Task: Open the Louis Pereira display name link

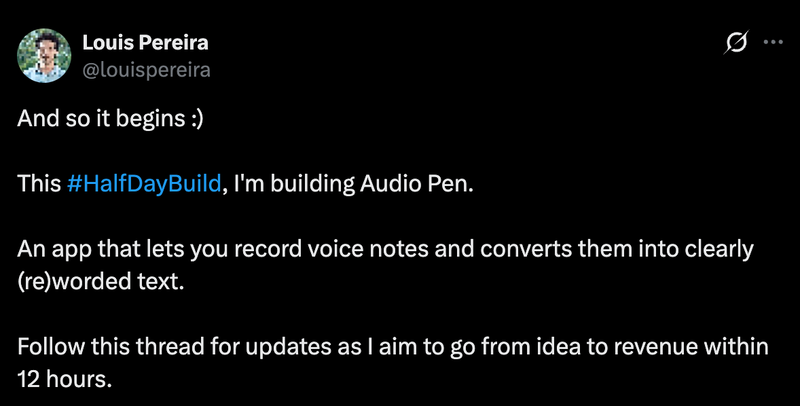Action: [x=137, y=44]
